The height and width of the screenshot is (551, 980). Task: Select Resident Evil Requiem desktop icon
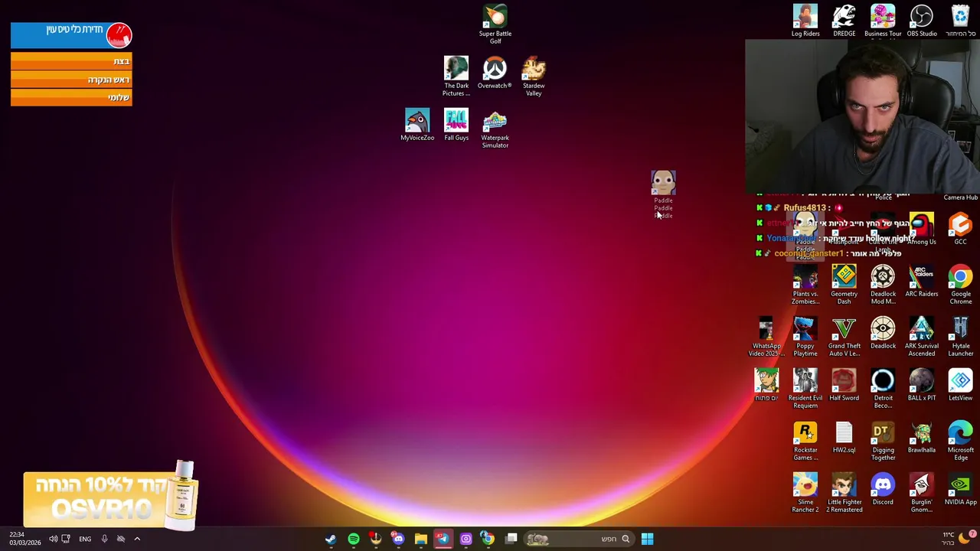pyautogui.click(x=805, y=389)
